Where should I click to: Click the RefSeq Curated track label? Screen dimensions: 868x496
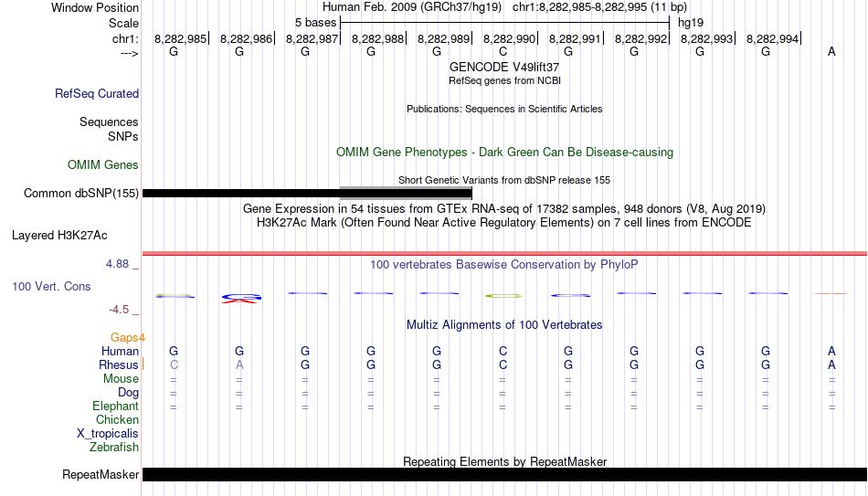(x=97, y=93)
